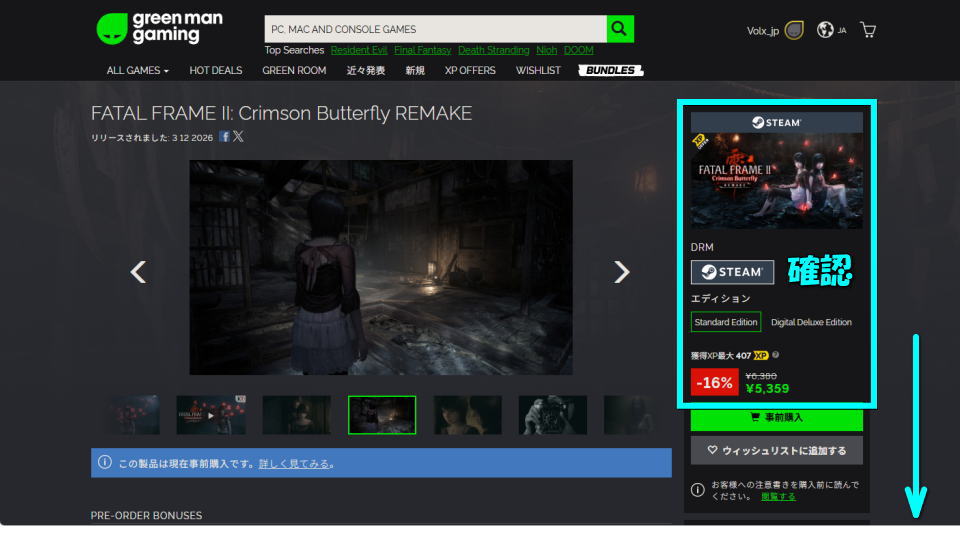
Task: Select the Digital Deluxe Edition option
Action: 811,322
